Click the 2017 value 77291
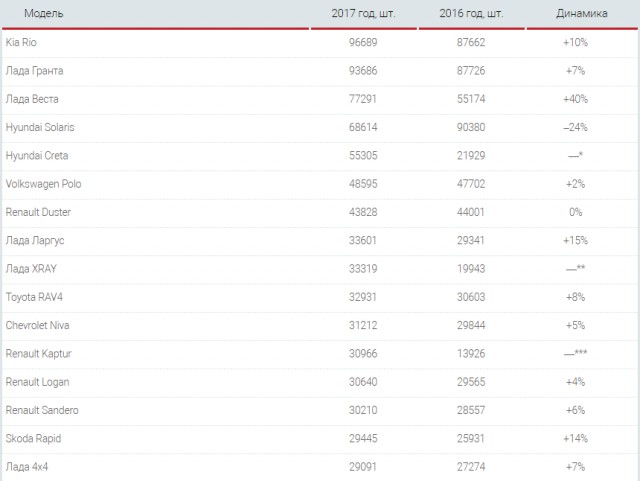The height and width of the screenshot is (481, 640). (x=363, y=99)
